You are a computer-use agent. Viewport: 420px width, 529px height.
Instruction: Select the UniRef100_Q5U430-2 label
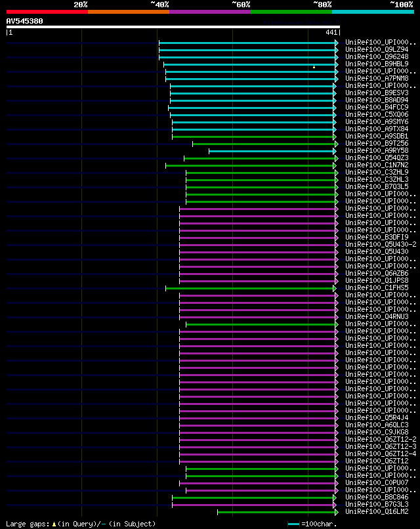[381, 244]
